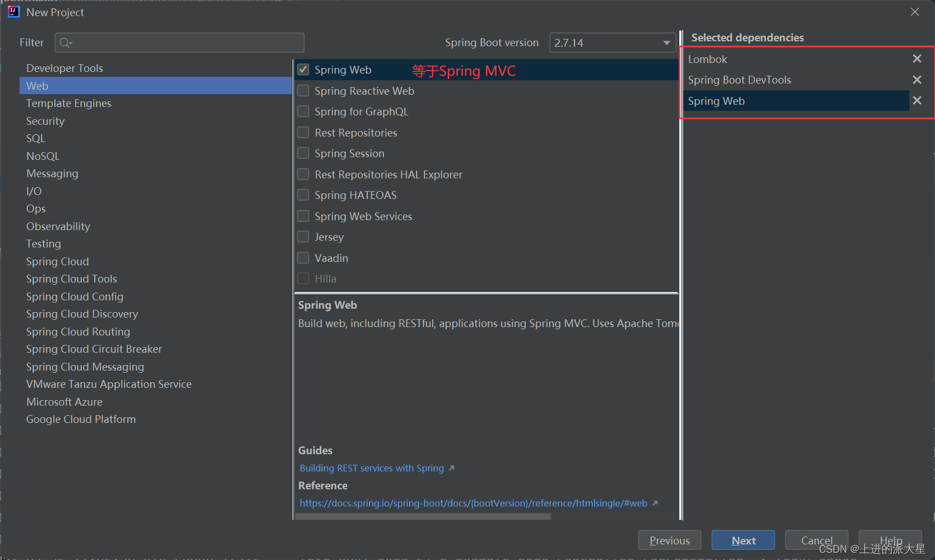This screenshot has width=935, height=560.
Task: Close the New Project dialog window
Action: pyautogui.click(x=915, y=12)
